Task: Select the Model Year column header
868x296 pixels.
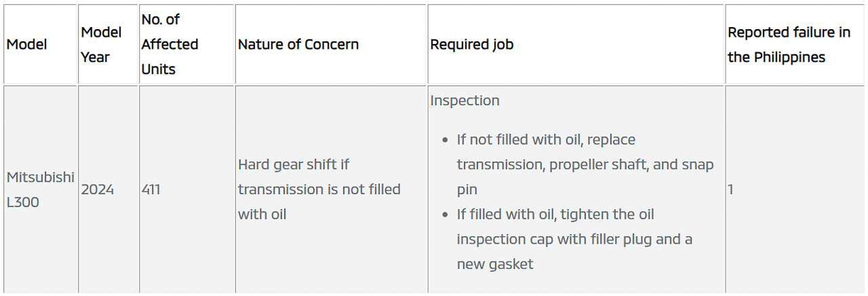Action: click(x=101, y=45)
